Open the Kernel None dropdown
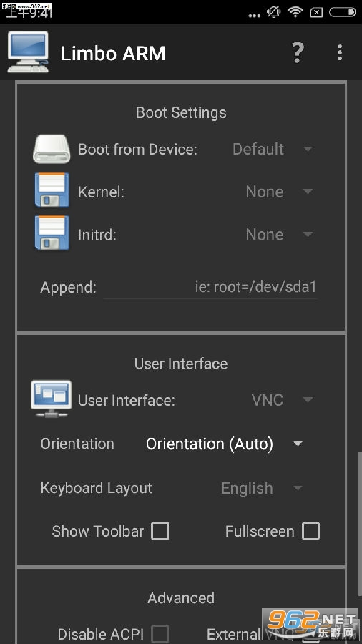This screenshot has width=362, height=644. tap(279, 191)
